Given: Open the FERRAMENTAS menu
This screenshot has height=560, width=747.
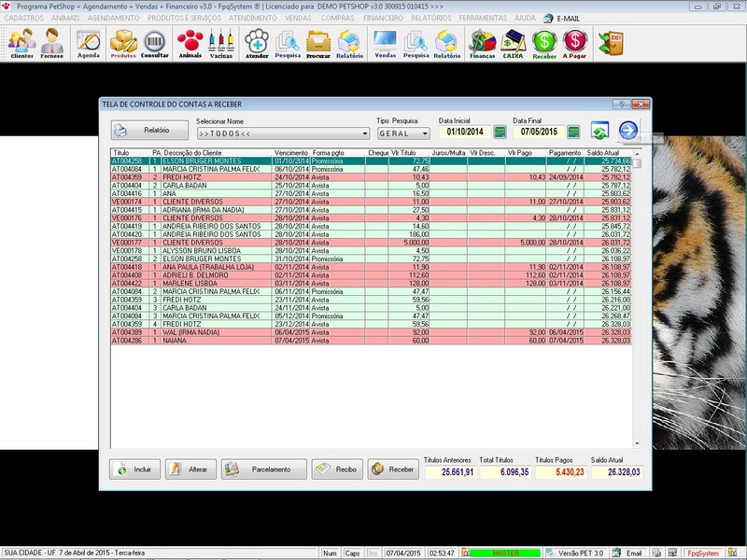Looking at the screenshot, I should pos(483,18).
